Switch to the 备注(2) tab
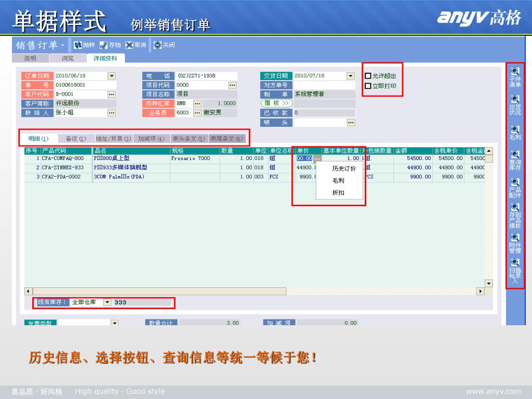The width and height of the screenshot is (532, 399). [76, 139]
